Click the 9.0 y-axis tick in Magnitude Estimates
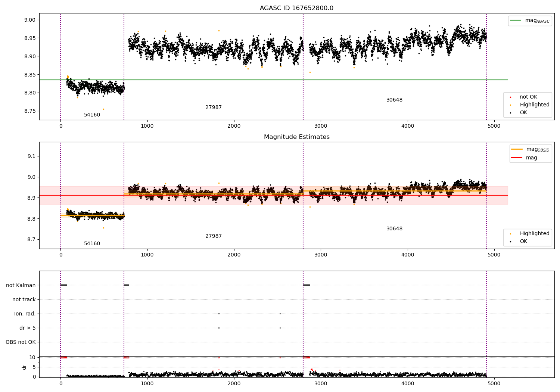Image resolution: width=560 pixels, height=392 pixels. [x=31, y=177]
